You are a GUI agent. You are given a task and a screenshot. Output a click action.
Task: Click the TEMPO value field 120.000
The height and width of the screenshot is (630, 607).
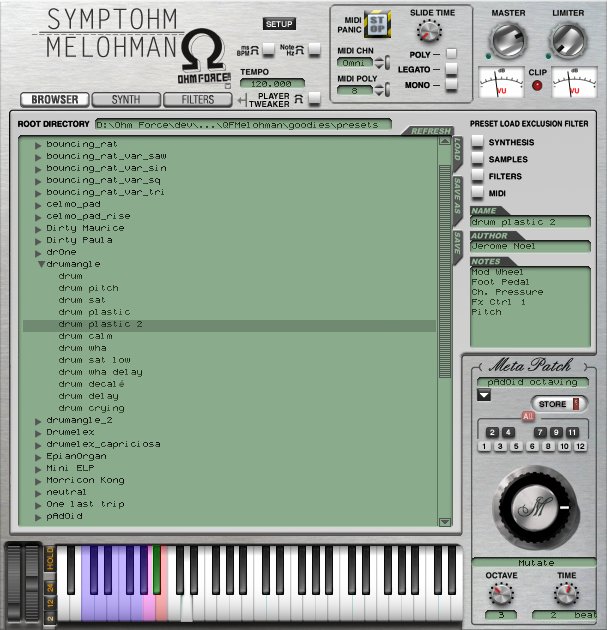pos(272,84)
